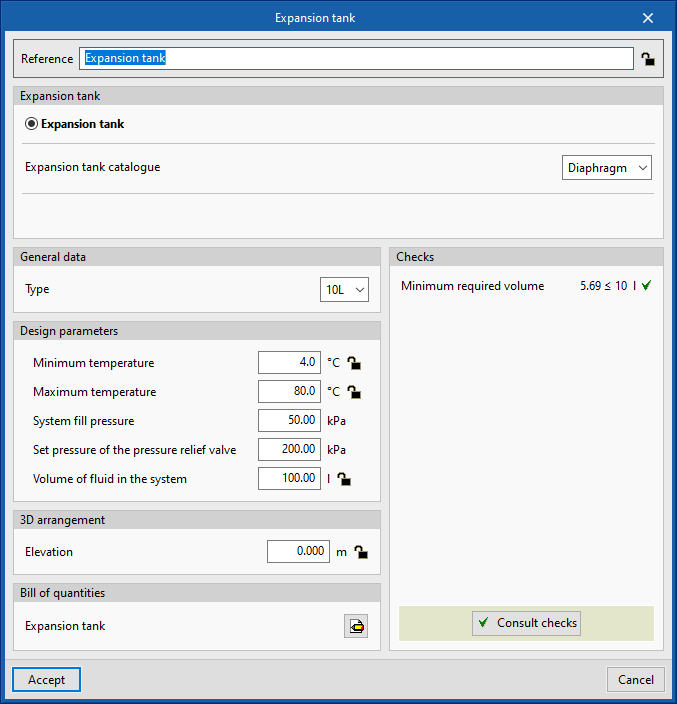This screenshot has width=677, height=704.
Task: Edit the pressure relief valve set pressure field
Action: [x=289, y=450]
